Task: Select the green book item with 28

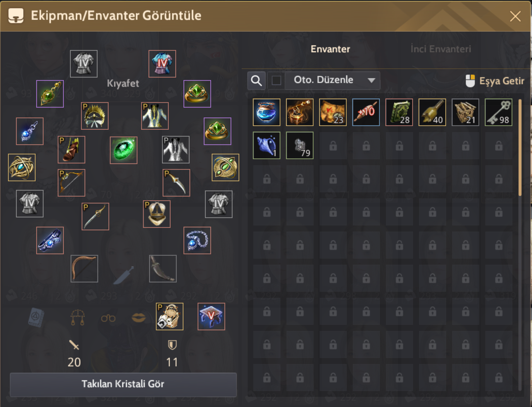Action: (x=399, y=112)
